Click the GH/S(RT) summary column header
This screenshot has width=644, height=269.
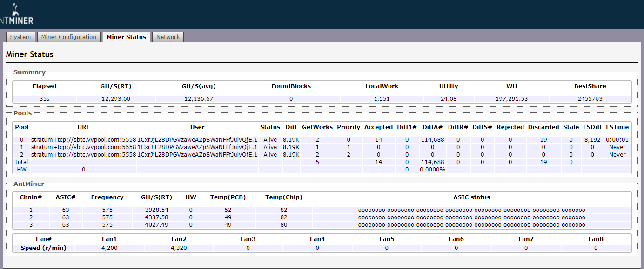click(115, 86)
